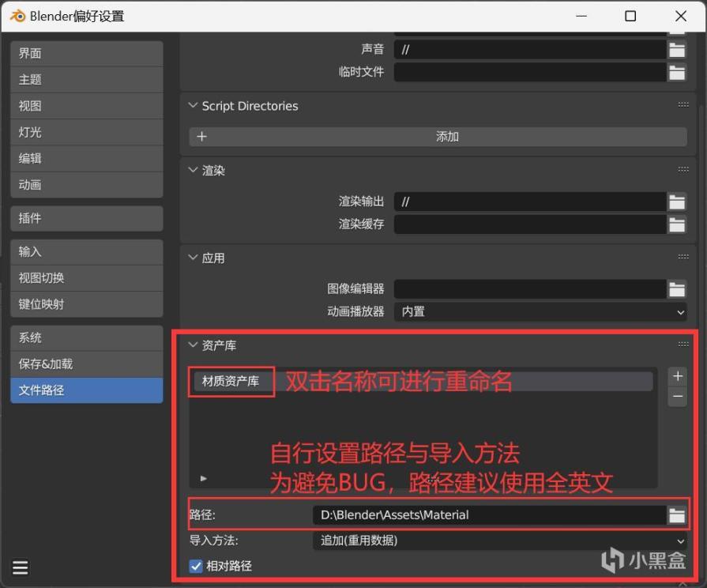Open the 动画播放器 dropdown
The image size is (707, 588).
coord(540,312)
